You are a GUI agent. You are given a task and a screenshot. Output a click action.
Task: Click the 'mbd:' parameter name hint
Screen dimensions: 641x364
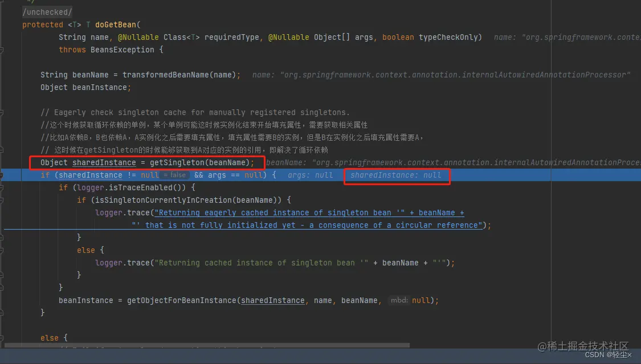[399, 300]
